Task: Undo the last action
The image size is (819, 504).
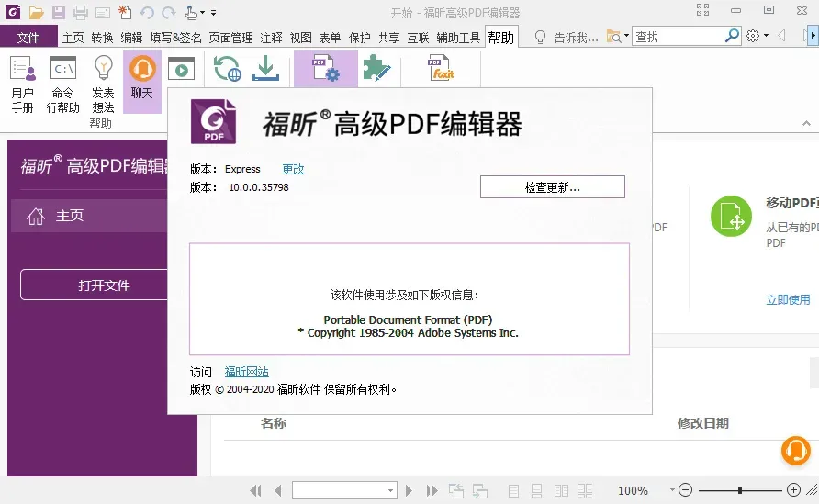Action: 147,12
